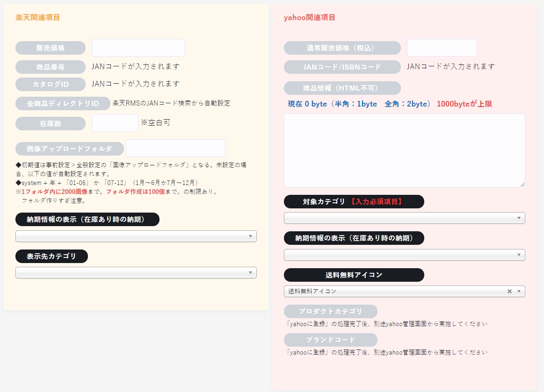Click the JANコード/ISBNコード label pill

click(x=342, y=67)
